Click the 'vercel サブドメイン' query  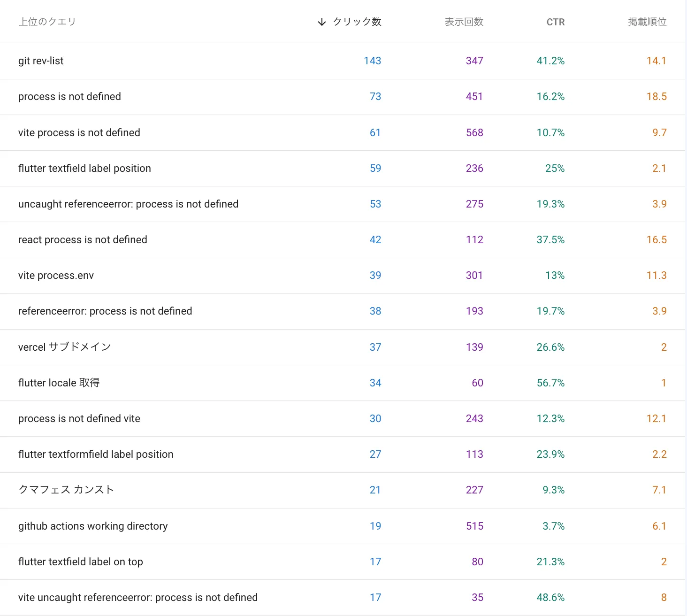pos(64,347)
